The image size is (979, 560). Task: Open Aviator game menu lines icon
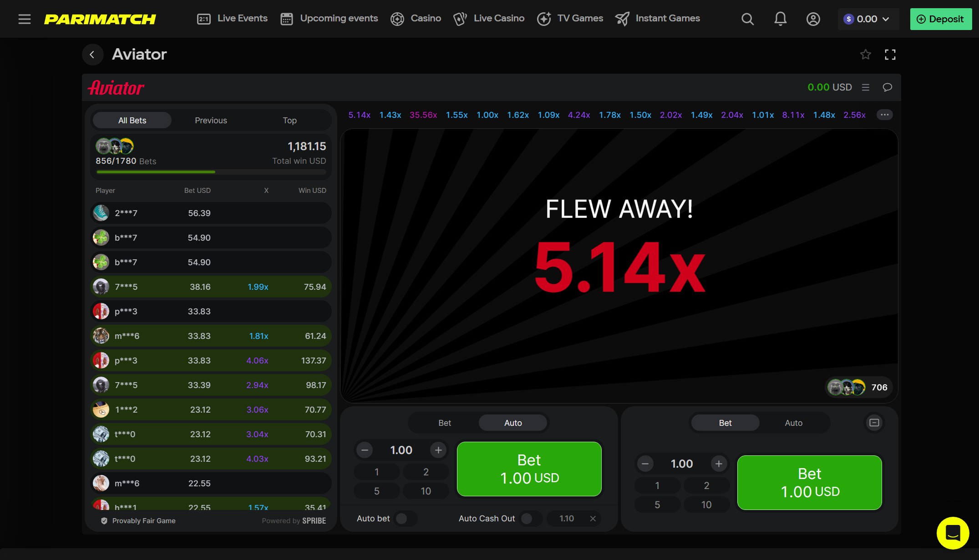[865, 87]
